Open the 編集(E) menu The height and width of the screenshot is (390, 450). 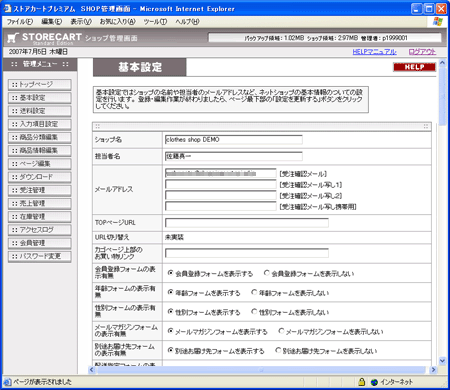pos(51,22)
